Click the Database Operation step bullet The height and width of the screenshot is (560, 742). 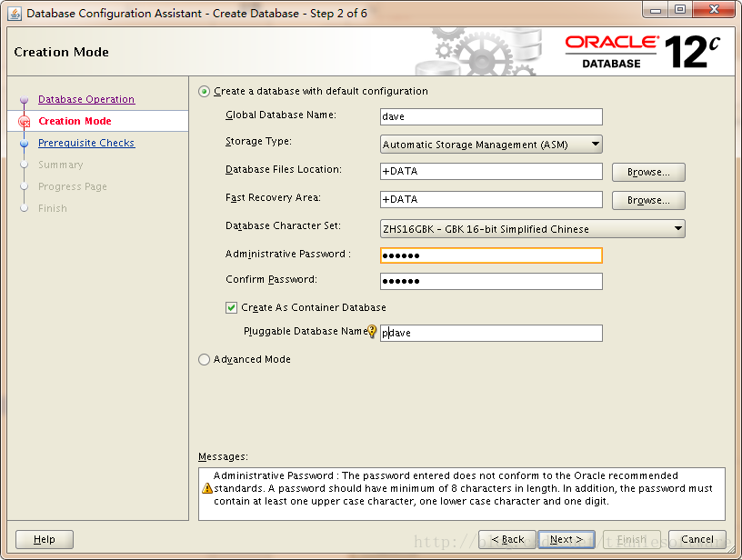(25, 100)
